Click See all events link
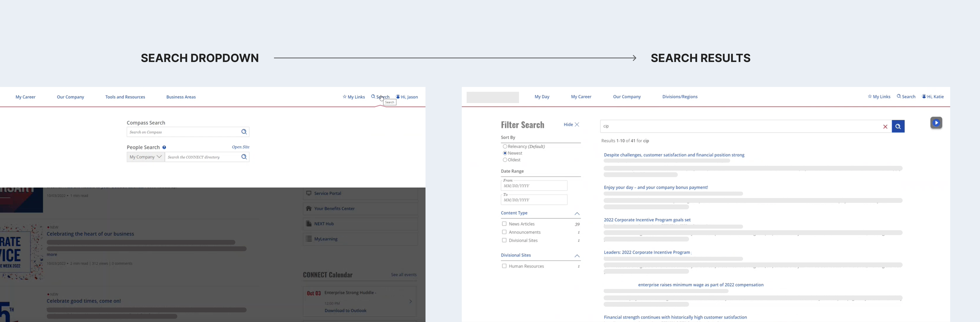This screenshot has height=322, width=980. click(404, 275)
